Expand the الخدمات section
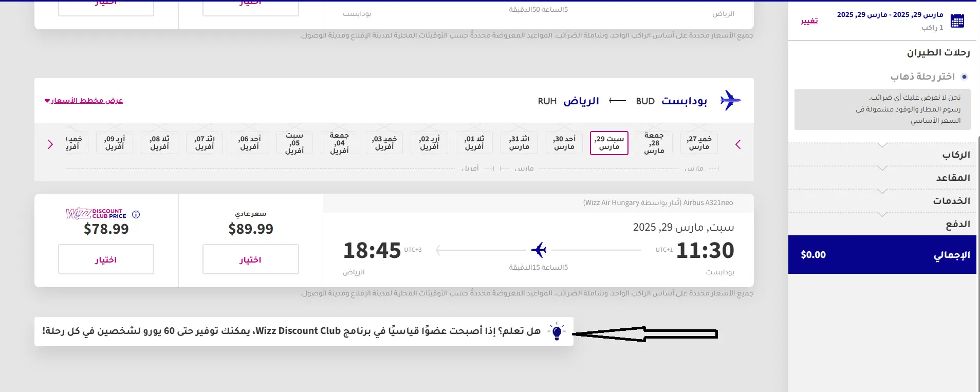 click(882, 201)
